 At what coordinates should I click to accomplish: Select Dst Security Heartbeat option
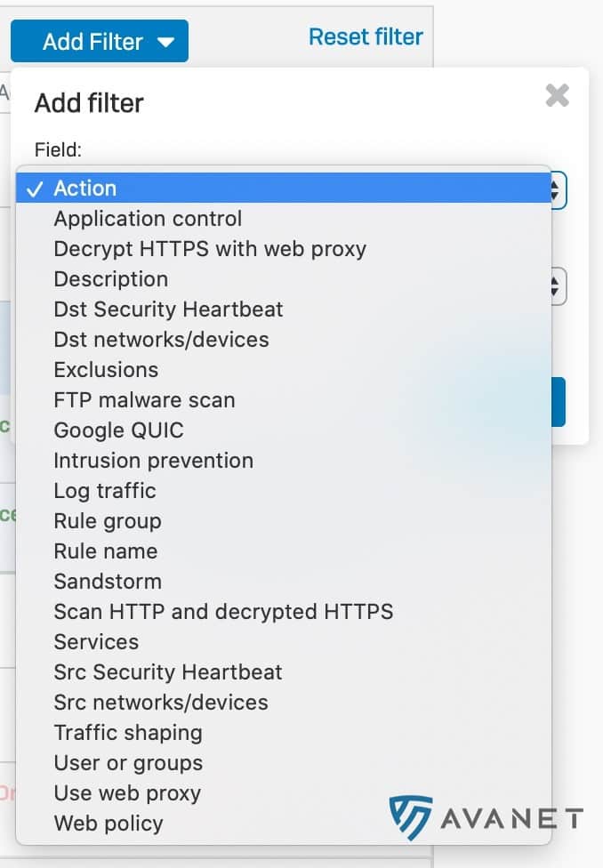click(x=168, y=309)
